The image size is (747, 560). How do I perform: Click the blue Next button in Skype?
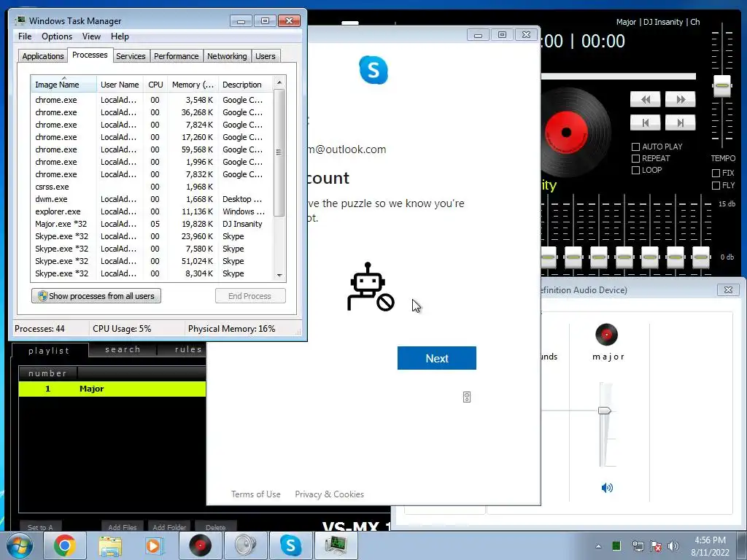pyautogui.click(x=437, y=358)
